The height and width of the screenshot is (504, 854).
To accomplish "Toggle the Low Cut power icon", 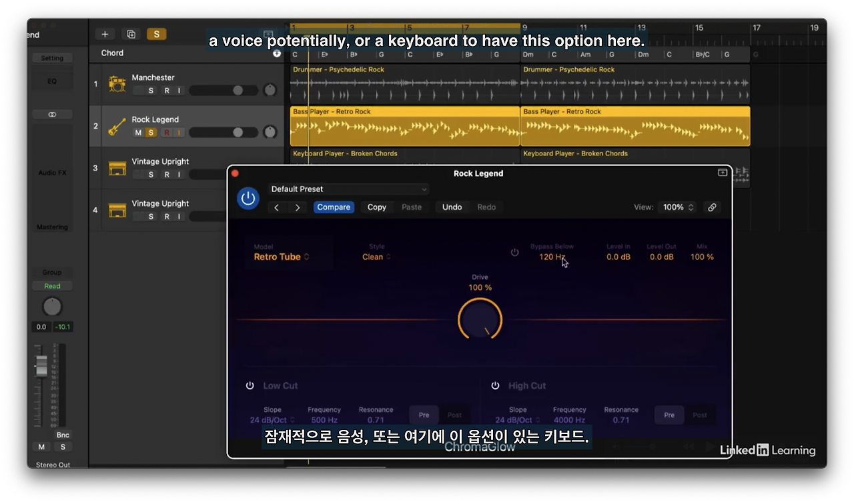I will click(x=250, y=386).
